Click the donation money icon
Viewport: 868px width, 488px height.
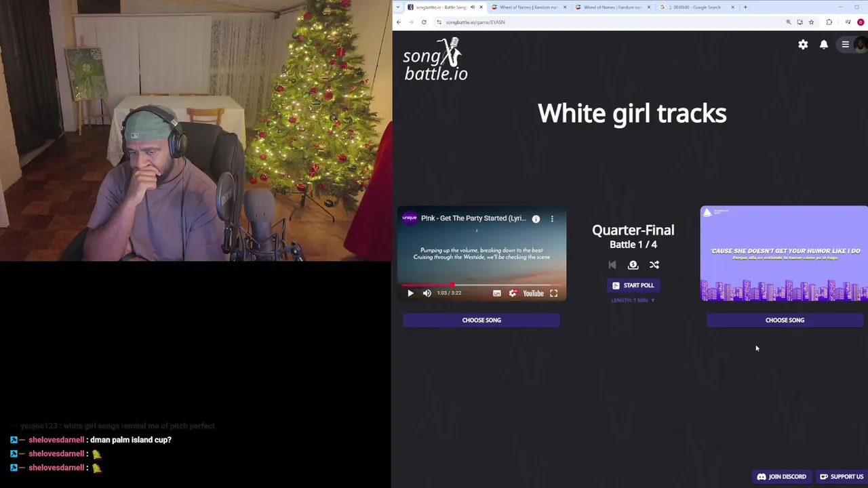click(633, 265)
